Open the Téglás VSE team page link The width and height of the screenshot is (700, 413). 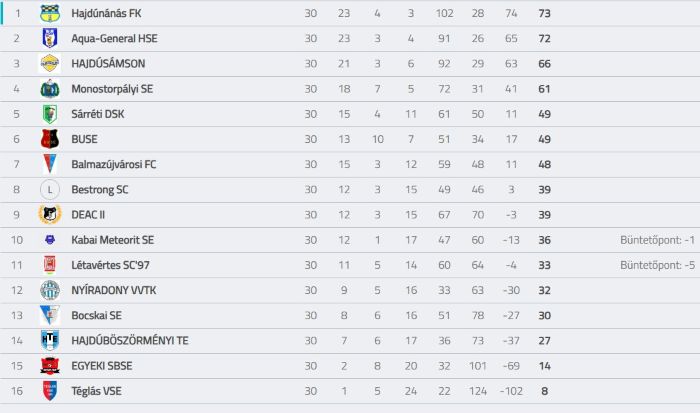(x=96, y=391)
